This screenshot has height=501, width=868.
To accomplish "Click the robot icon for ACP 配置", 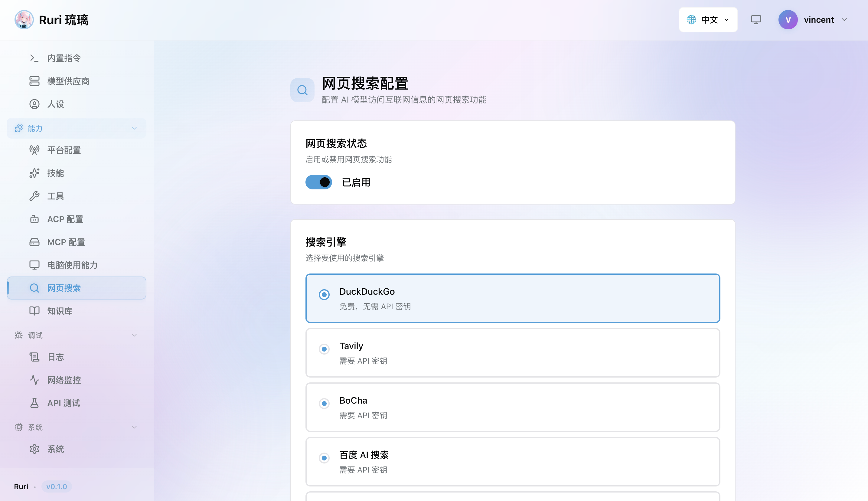I will (x=34, y=219).
